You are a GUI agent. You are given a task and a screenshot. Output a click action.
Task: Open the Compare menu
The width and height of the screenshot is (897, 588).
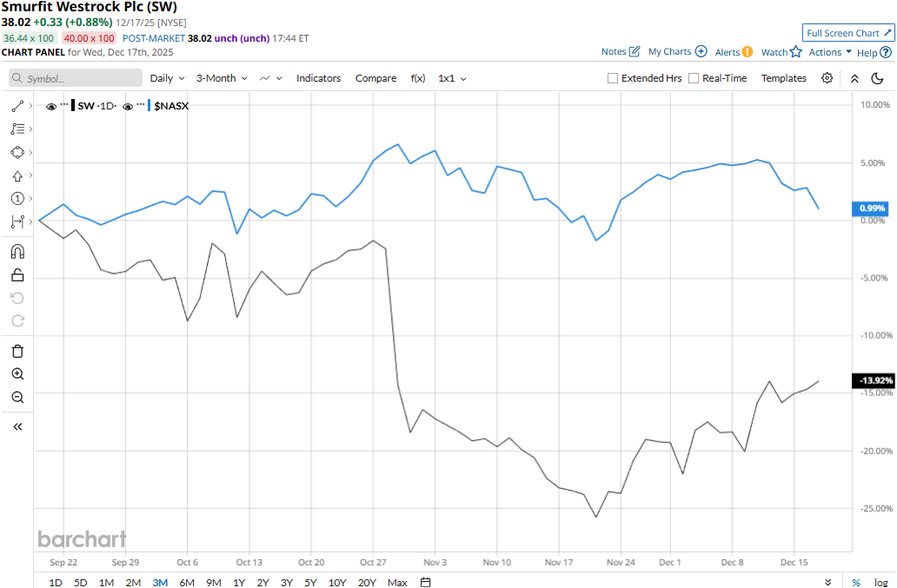coord(375,78)
